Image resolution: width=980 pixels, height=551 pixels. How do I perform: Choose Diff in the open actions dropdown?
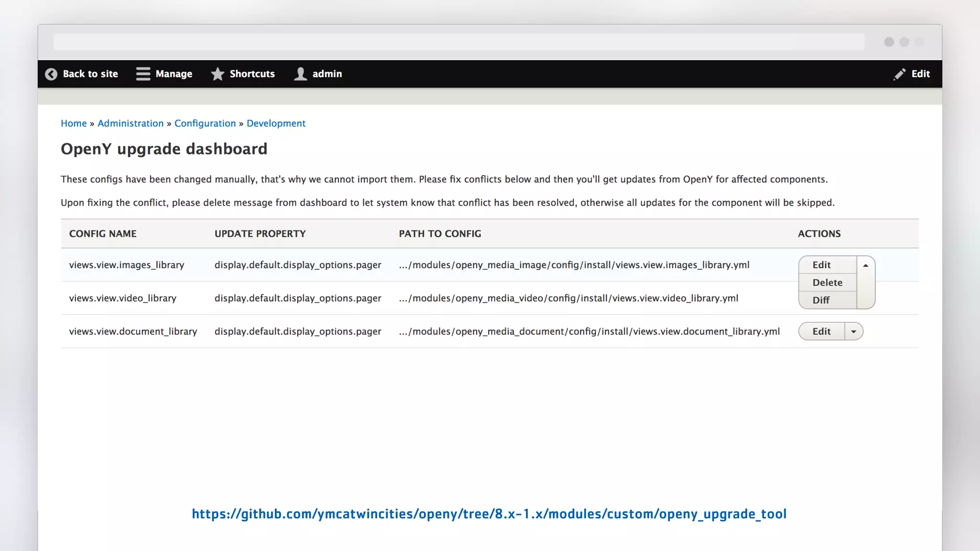tap(828, 300)
